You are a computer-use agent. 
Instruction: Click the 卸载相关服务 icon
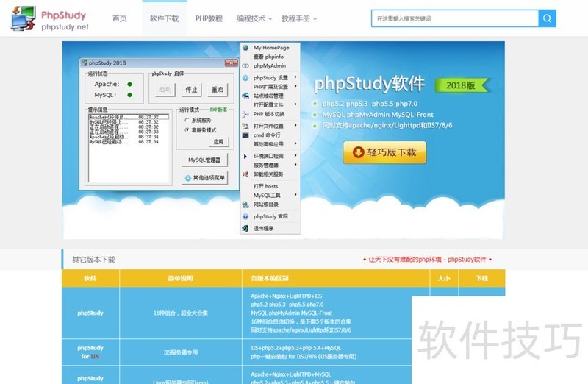coord(245,174)
